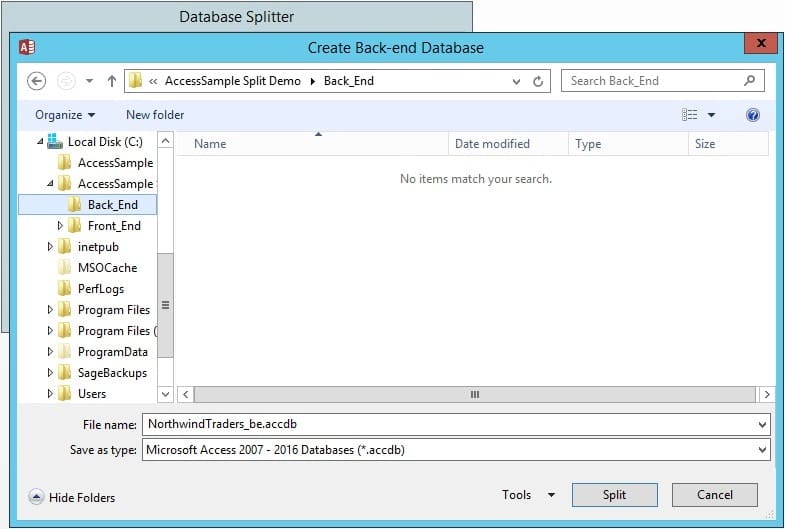This screenshot has width=785, height=529.
Task: Click Back_End in the address breadcrumb
Action: (348, 81)
